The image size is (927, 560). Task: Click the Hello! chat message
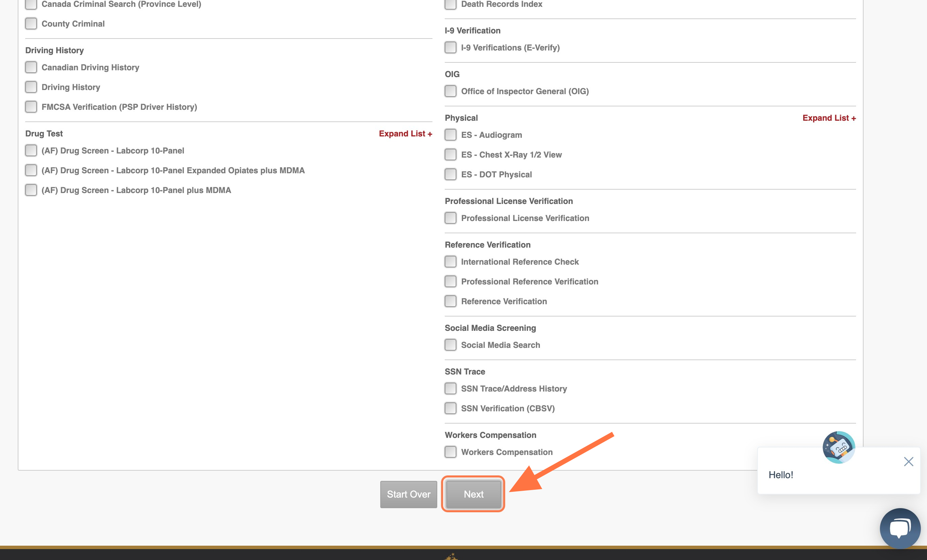point(781,475)
